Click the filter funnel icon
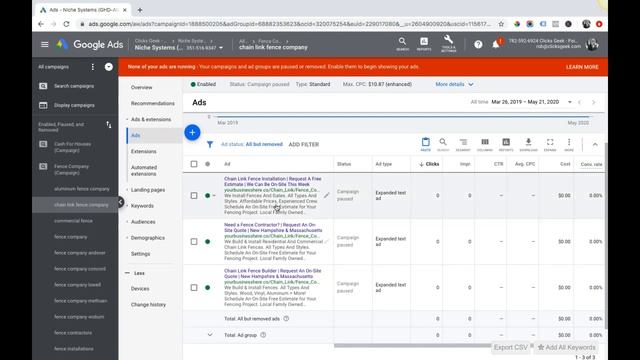The width and height of the screenshot is (640, 360). (210, 144)
